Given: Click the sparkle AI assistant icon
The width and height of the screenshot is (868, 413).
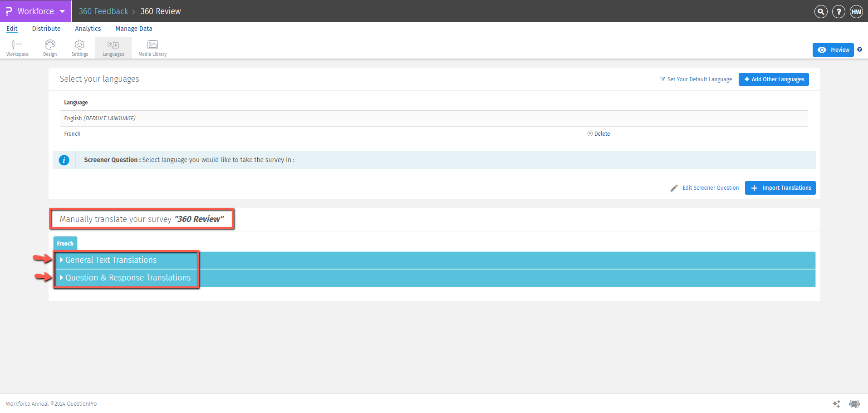Looking at the screenshot, I should click(x=837, y=403).
